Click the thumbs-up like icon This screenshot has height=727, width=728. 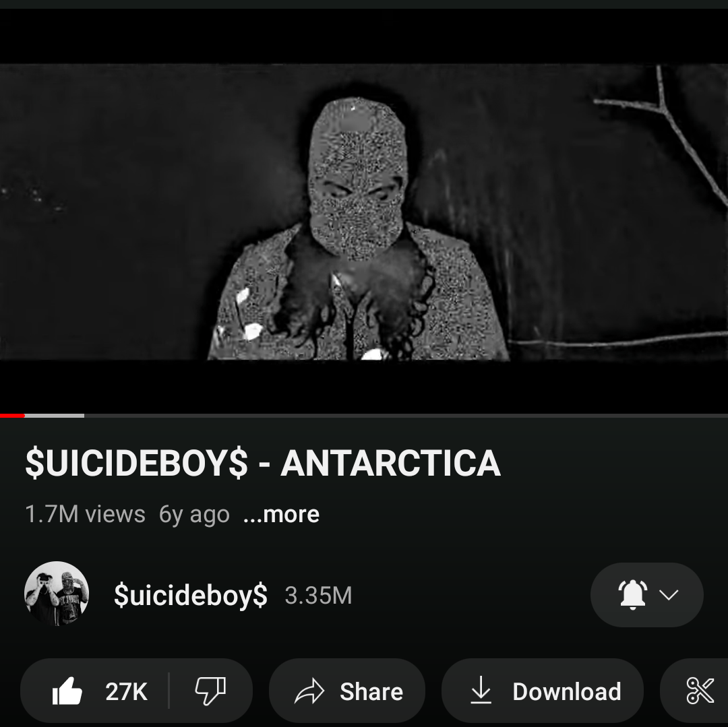(x=67, y=691)
